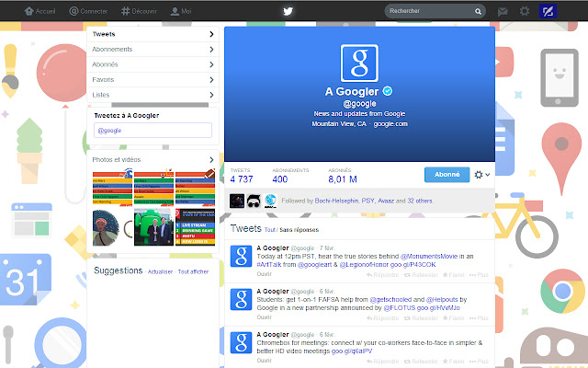This screenshot has height=368, width=588.
Task: Open @MonumentsMovie mention link
Action: click(429, 257)
